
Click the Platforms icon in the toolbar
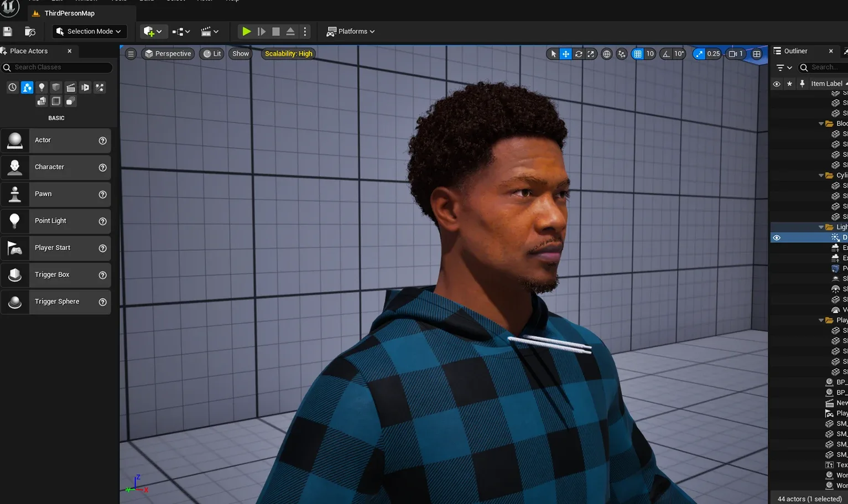(x=331, y=32)
